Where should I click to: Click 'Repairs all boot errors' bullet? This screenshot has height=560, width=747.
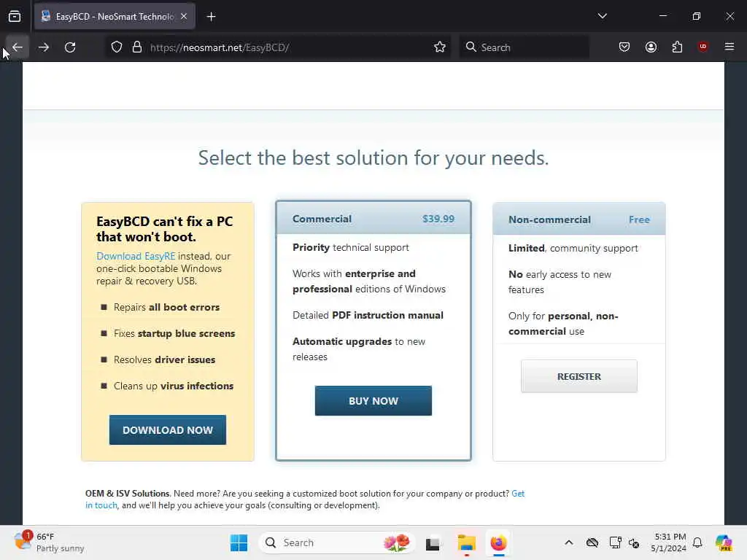(166, 307)
